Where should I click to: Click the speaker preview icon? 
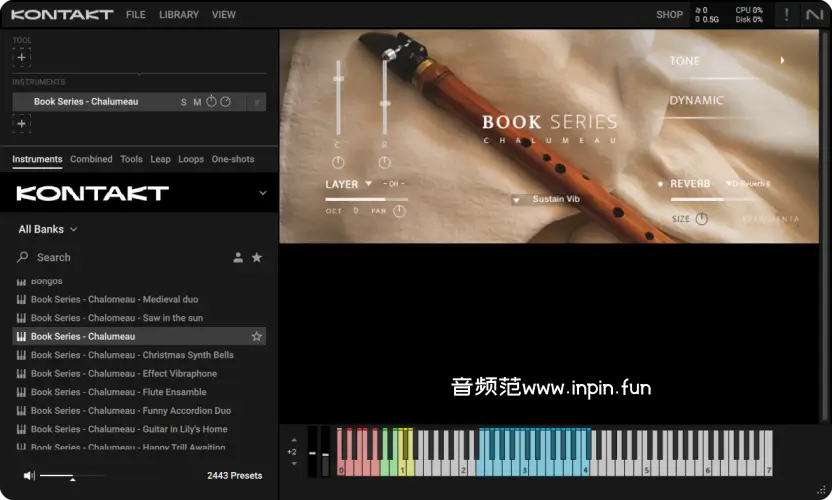[29, 476]
